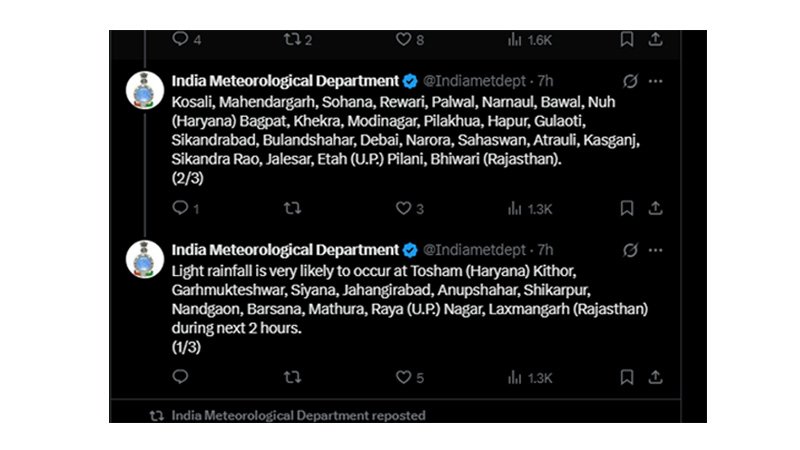Click the IMD avatar on the (2/3) tweet
Screen dimensions: 800x450
145,90
